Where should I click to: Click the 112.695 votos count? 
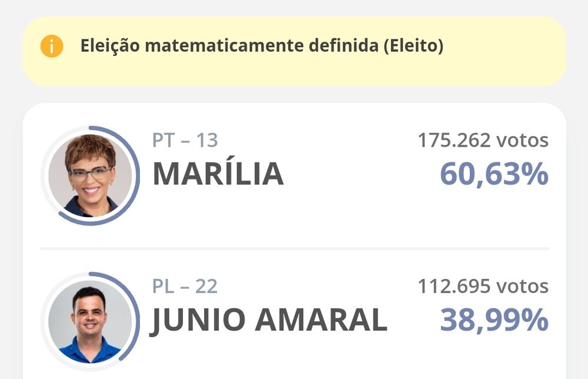pos(483,286)
